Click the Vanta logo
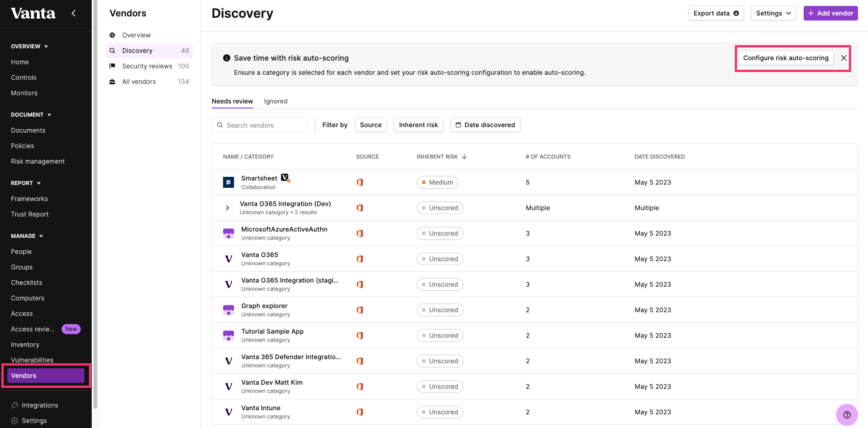The width and height of the screenshot is (868, 428). tap(33, 14)
